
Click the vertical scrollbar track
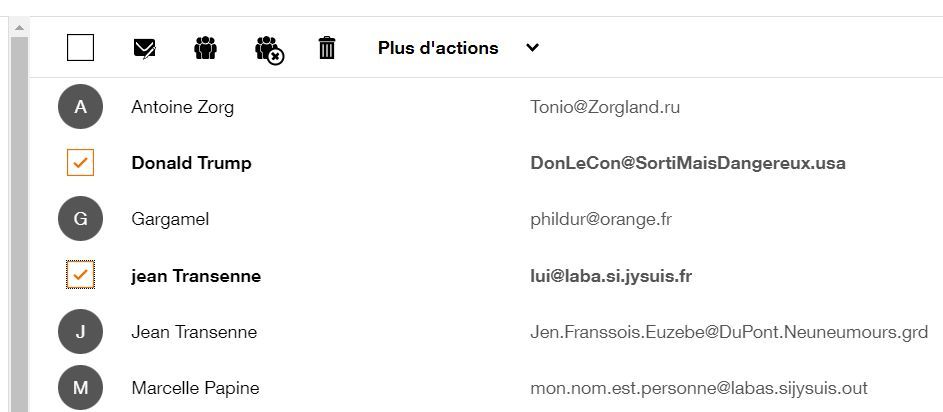(x=18, y=220)
